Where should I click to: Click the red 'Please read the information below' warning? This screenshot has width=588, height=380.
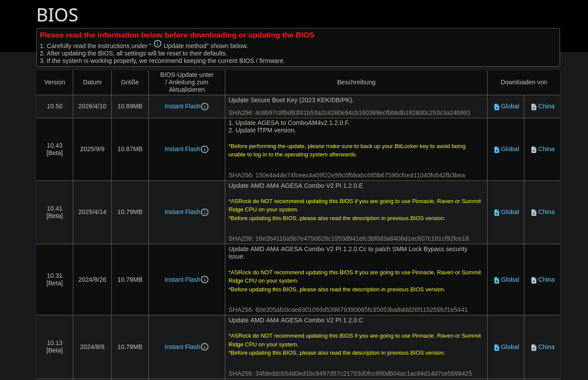[177, 35]
